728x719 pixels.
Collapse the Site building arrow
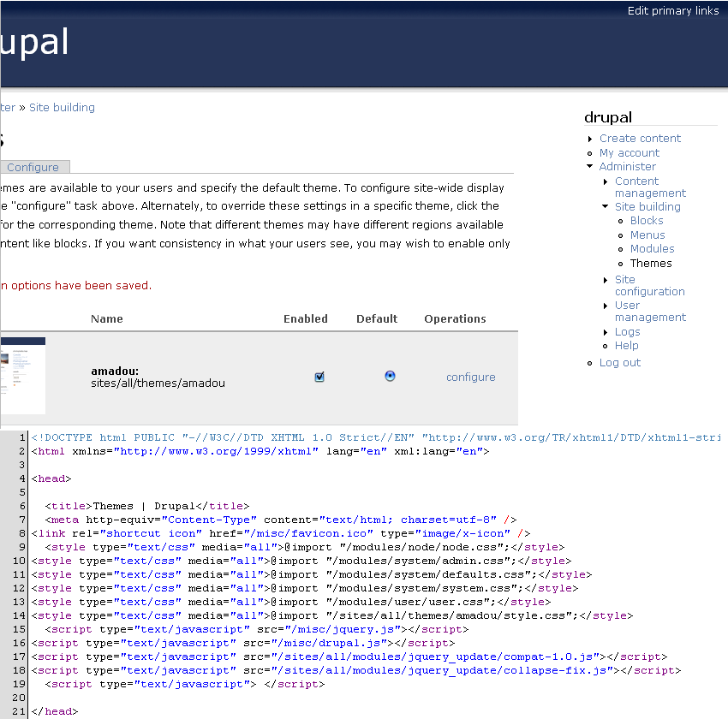[x=605, y=206]
